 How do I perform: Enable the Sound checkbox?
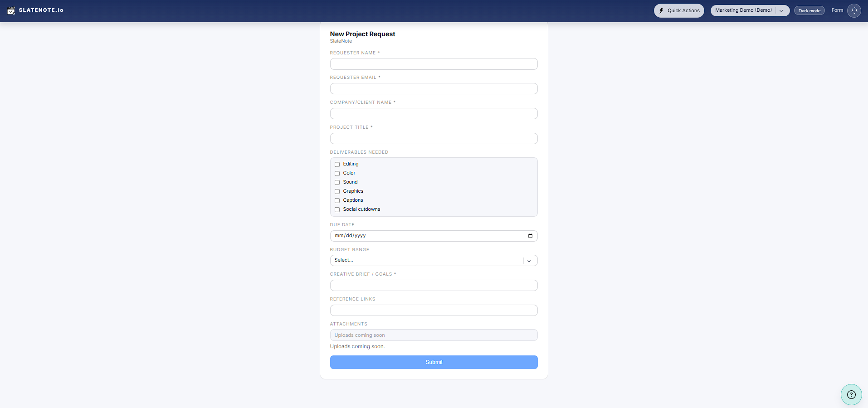tap(337, 182)
